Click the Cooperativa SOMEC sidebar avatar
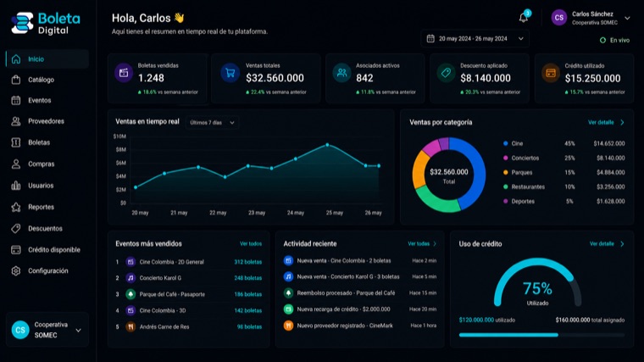The width and height of the screenshot is (644, 362). pyautogui.click(x=20, y=330)
